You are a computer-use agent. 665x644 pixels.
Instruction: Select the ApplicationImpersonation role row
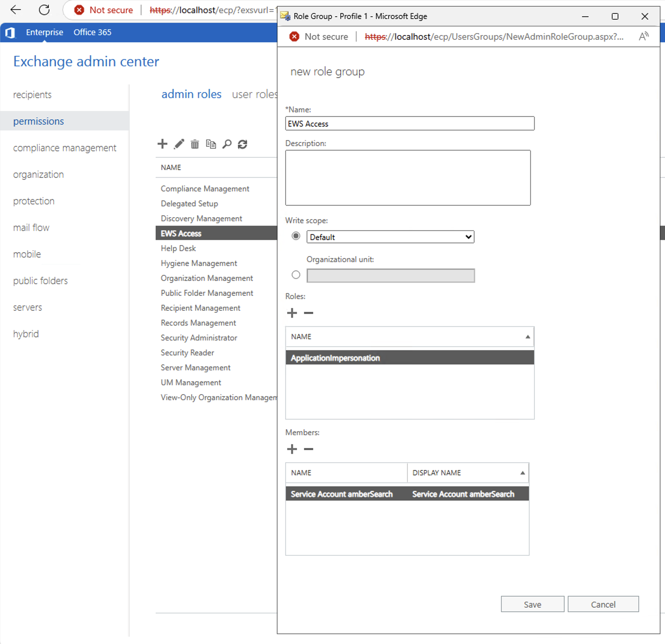click(410, 358)
